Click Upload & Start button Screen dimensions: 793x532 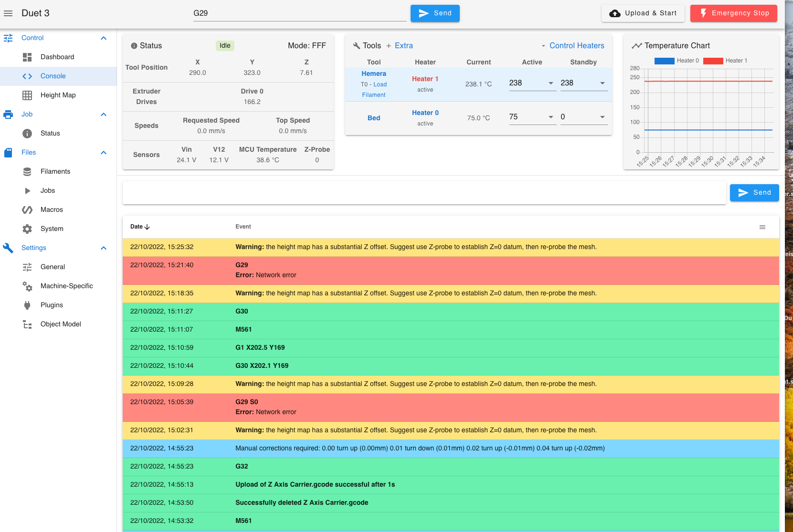point(643,13)
